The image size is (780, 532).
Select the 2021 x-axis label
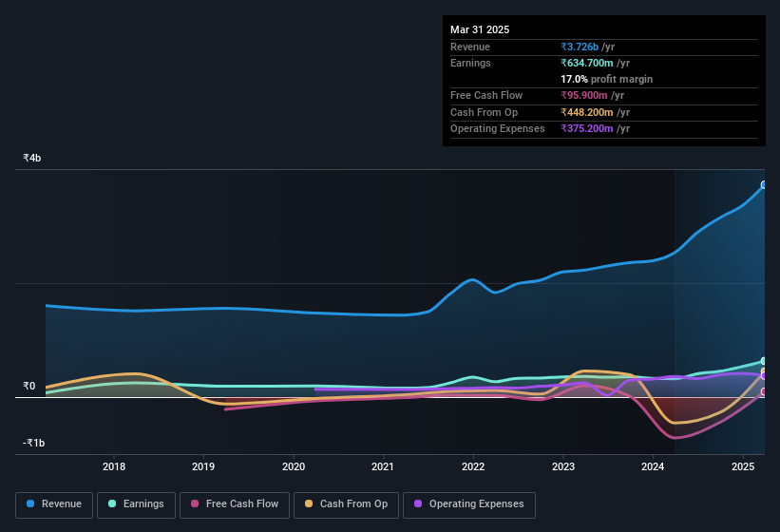coord(383,466)
